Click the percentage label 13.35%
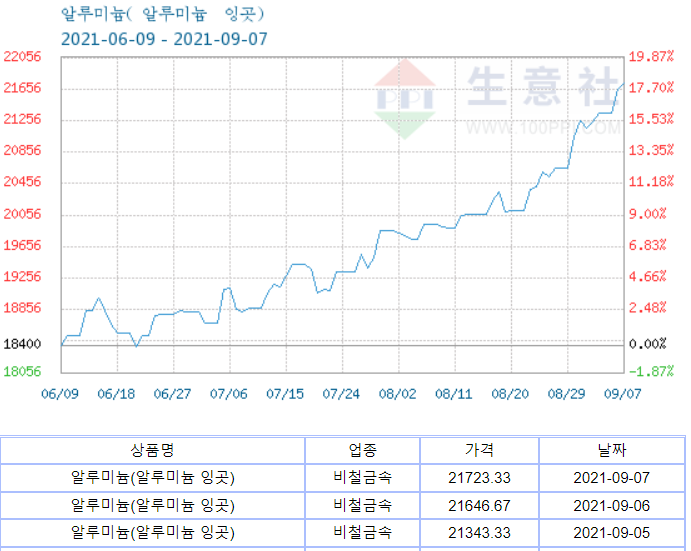Viewport: 691px width, 551px height. click(x=651, y=150)
